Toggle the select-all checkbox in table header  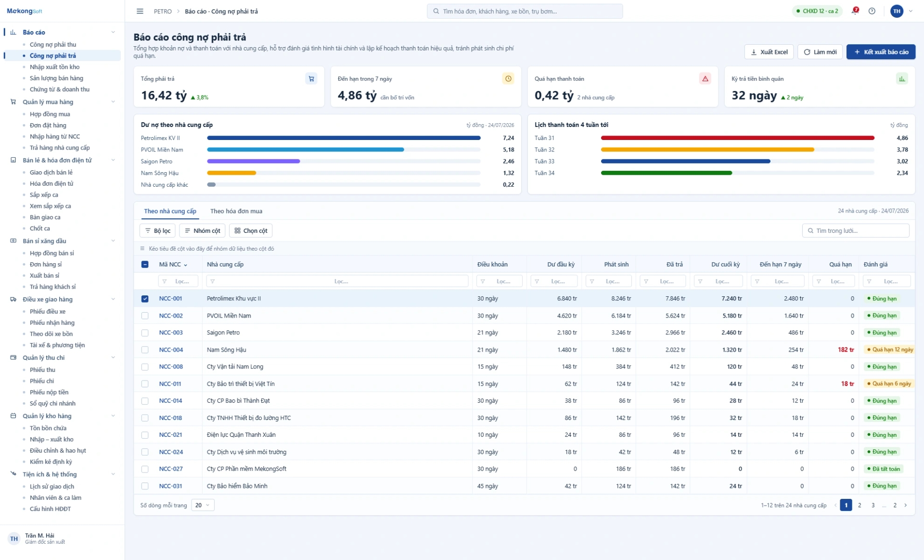click(145, 264)
